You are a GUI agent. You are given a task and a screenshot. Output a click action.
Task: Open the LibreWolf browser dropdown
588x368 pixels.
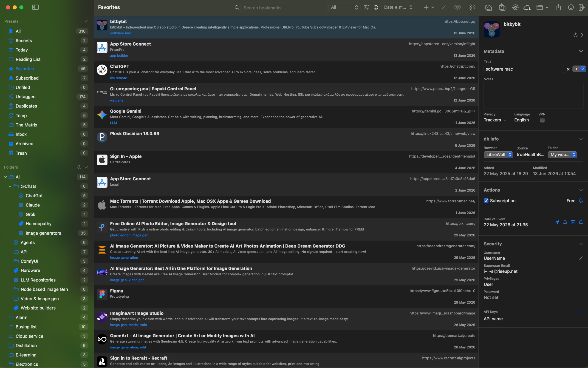click(498, 155)
